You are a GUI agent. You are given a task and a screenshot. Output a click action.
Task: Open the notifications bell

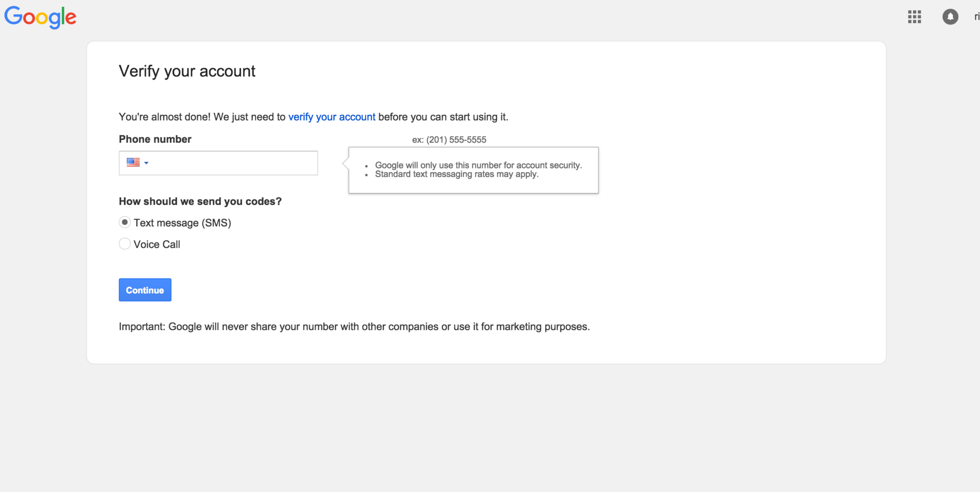(950, 17)
